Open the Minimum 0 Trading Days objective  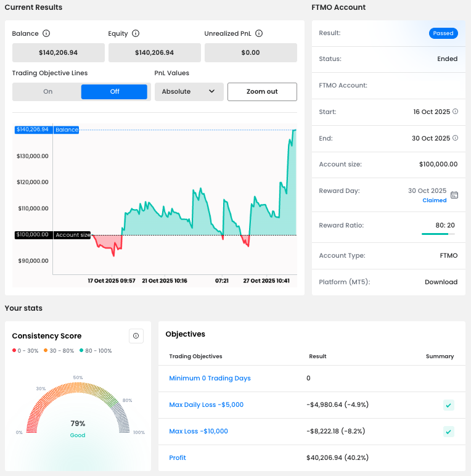[210, 378]
